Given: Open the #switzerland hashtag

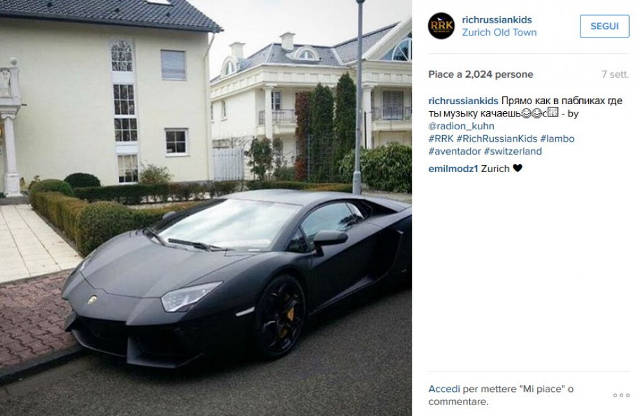Looking at the screenshot, I should click(513, 151).
